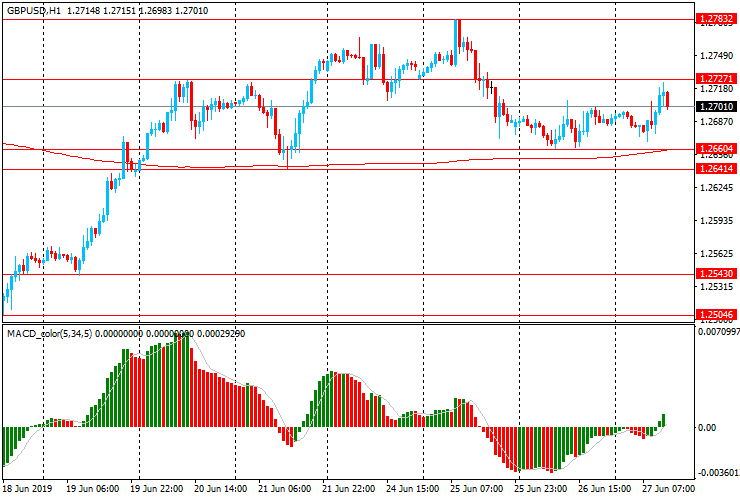
Task: Click the 1.26245 price scale value
Action: [717, 188]
